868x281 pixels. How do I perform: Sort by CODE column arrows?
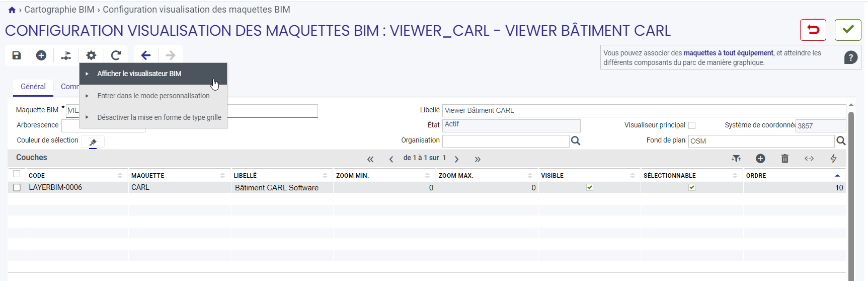coord(120,175)
